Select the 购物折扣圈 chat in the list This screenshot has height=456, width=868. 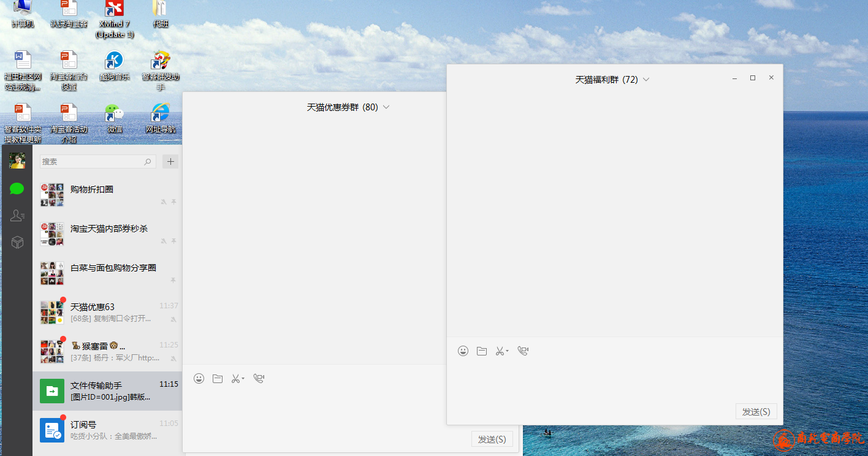coord(107,195)
